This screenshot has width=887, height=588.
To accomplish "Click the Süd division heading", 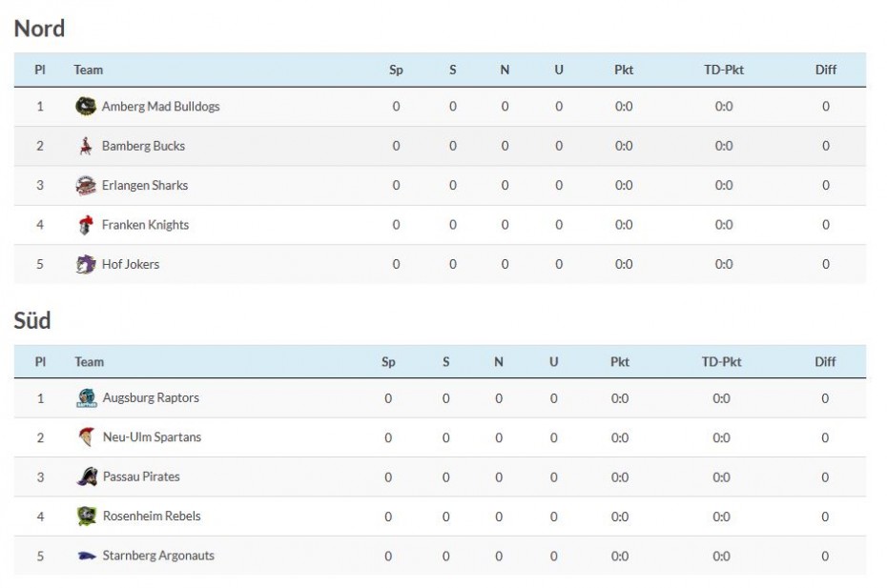I will coord(32,321).
